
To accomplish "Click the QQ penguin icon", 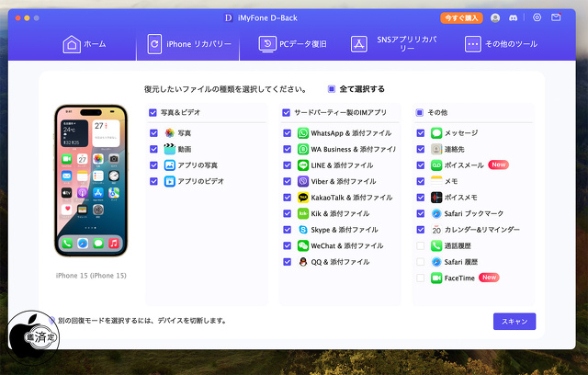I will [303, 262].
